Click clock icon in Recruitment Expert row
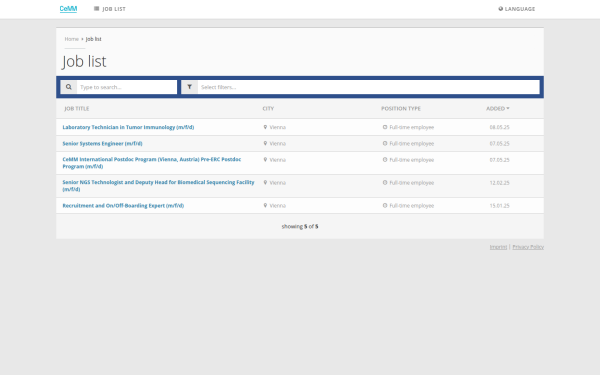 coord(385,205)
